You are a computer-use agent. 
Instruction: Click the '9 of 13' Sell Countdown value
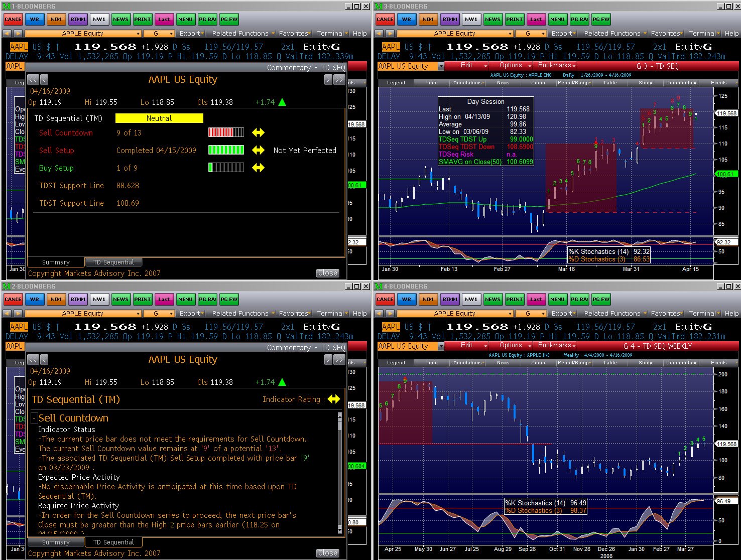tap(129, 133)
